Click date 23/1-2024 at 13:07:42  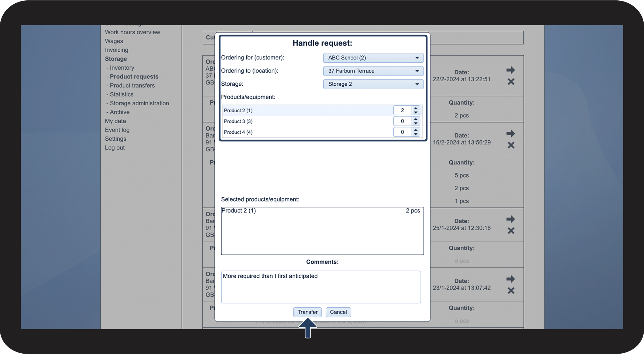(462, 288)
